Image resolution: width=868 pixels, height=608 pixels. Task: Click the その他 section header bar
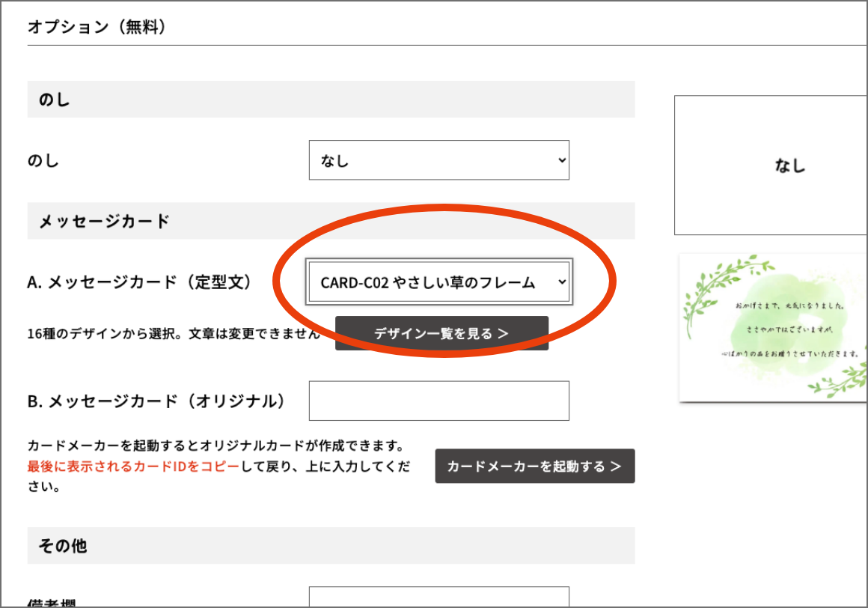(331, 546)
